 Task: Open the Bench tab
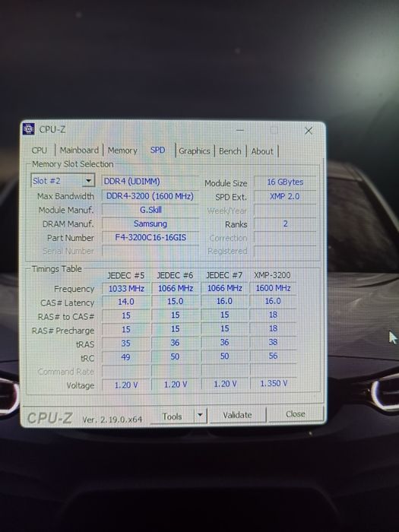230,151
